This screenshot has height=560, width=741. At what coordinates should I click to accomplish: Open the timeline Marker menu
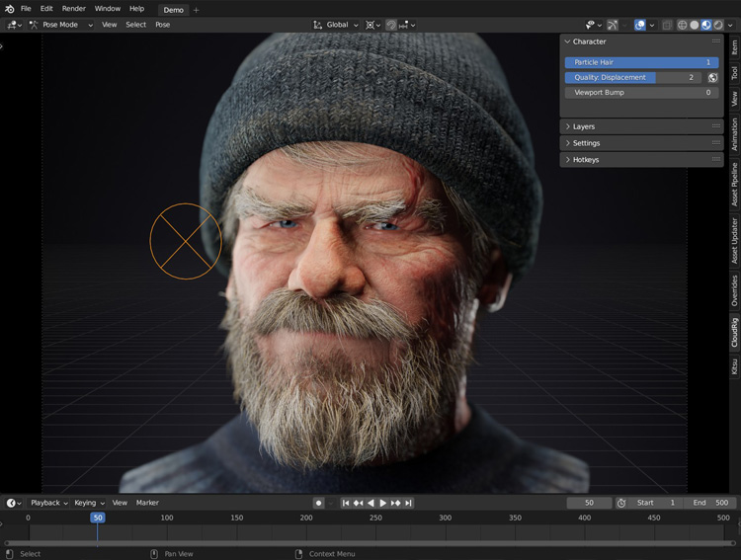(x=147, y=503)
